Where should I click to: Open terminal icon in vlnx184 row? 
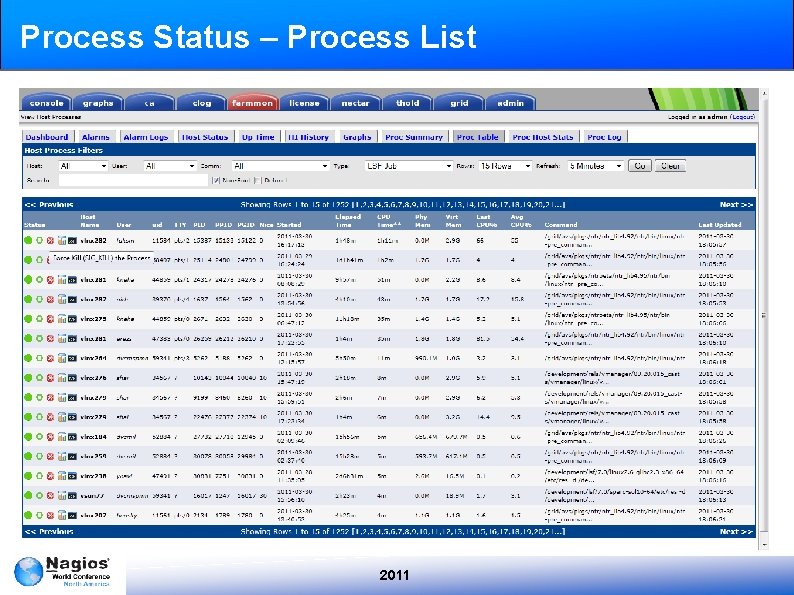[x=72, y=437]
